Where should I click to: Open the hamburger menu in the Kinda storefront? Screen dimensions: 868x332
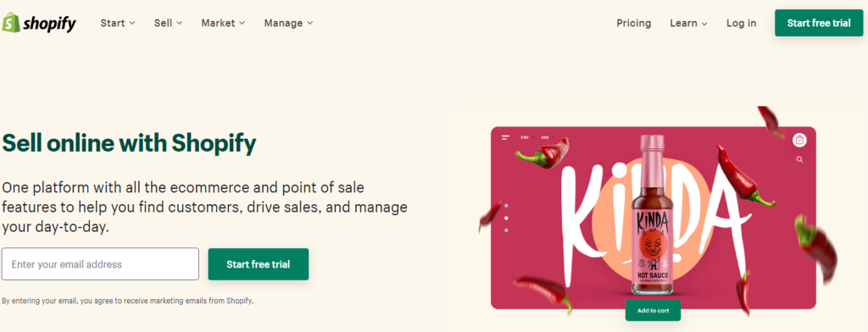coord(505,137)
